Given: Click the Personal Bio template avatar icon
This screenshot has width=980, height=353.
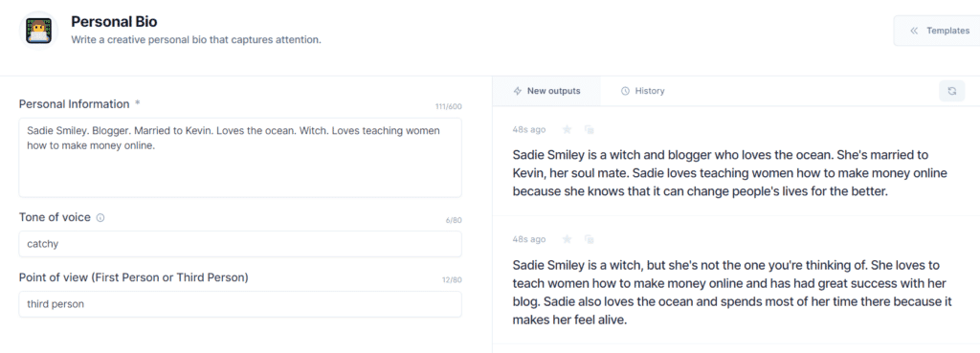Looking at the screenshot, I should point(38,31).
